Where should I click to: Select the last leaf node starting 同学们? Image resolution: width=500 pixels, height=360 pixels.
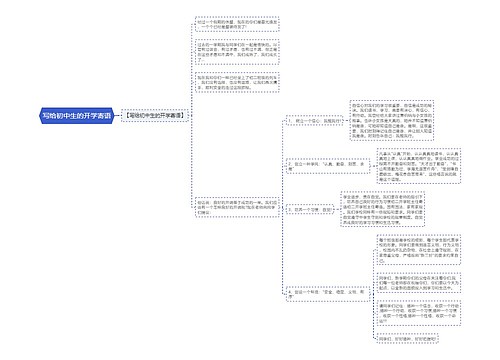[x=407, y=339]
